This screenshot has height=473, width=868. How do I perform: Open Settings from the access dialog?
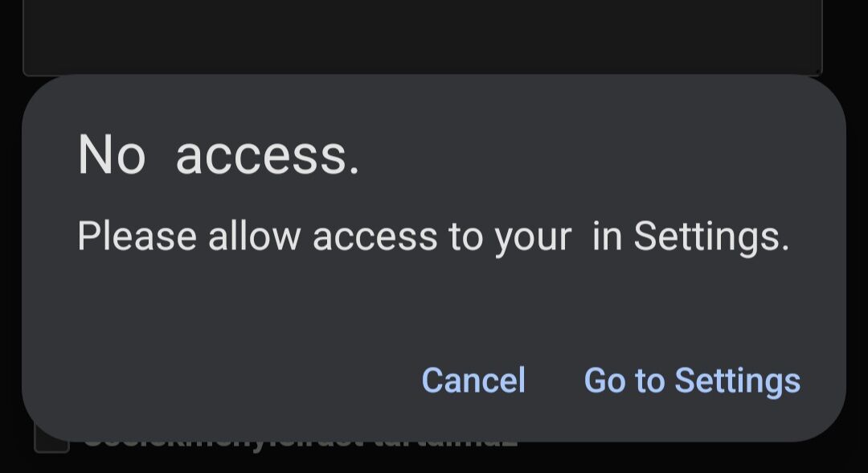point(692,380)
